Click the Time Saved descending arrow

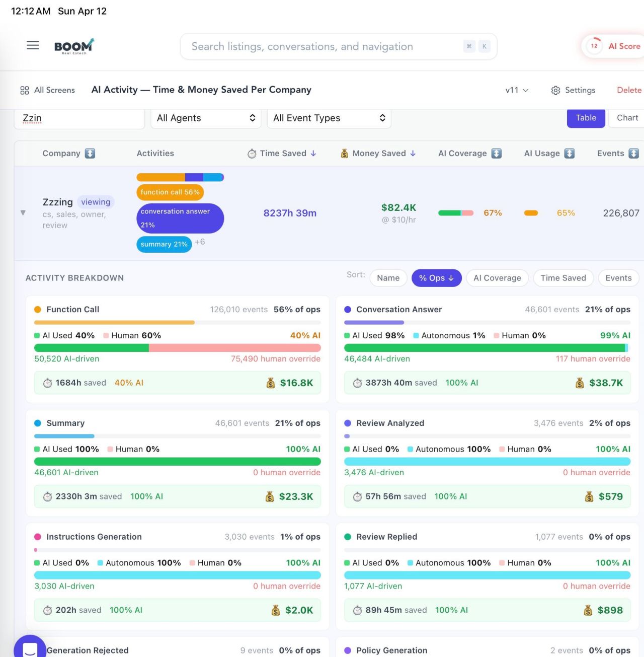(x=313, y=154)
